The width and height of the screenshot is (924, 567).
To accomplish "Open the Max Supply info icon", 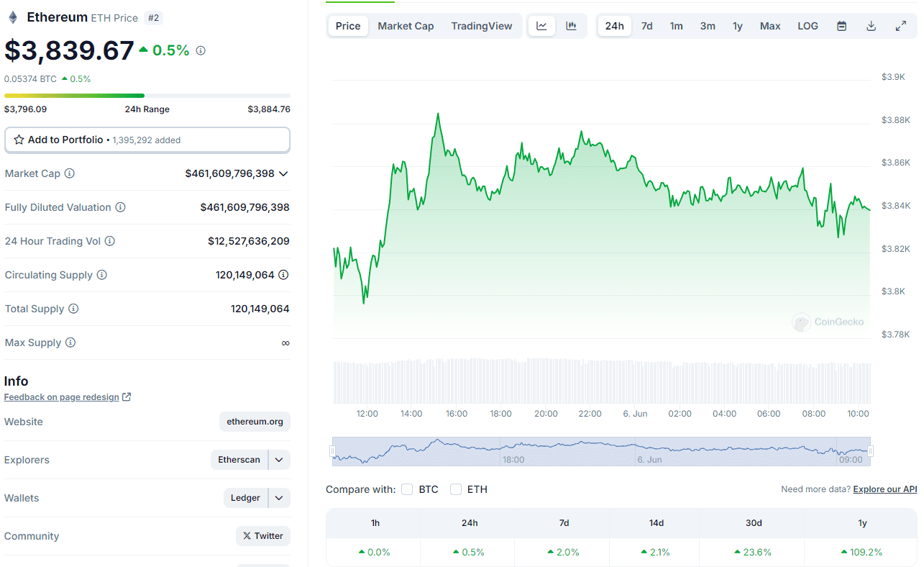I will point(70,343).
